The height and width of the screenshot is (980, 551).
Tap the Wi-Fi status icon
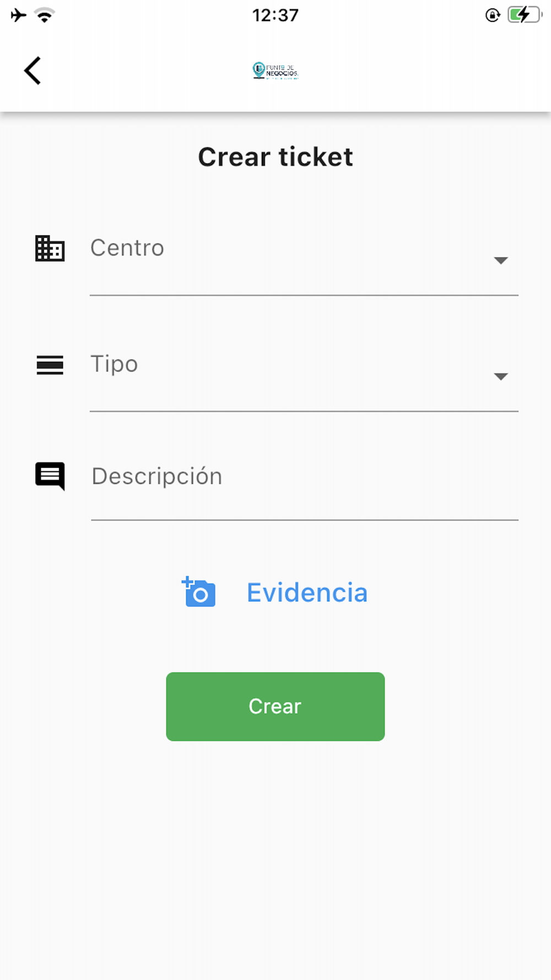pyautogui.click(x=45, y=15)
